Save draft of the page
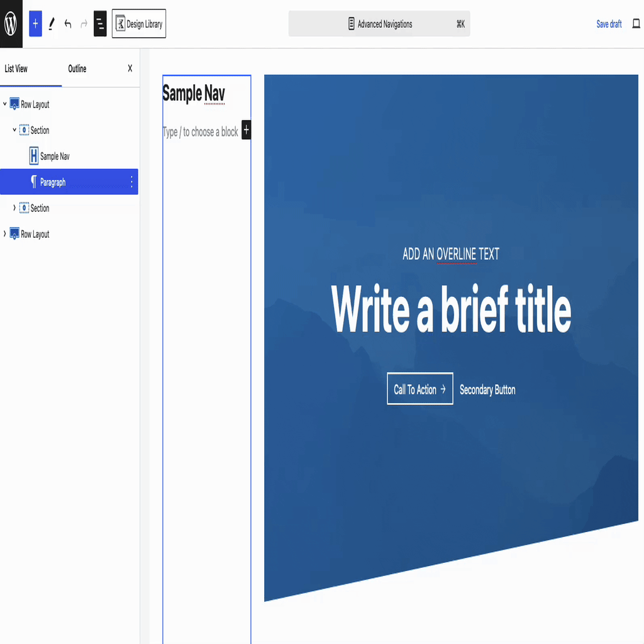The width and height of the screenshot is (644, 644). 609,24
